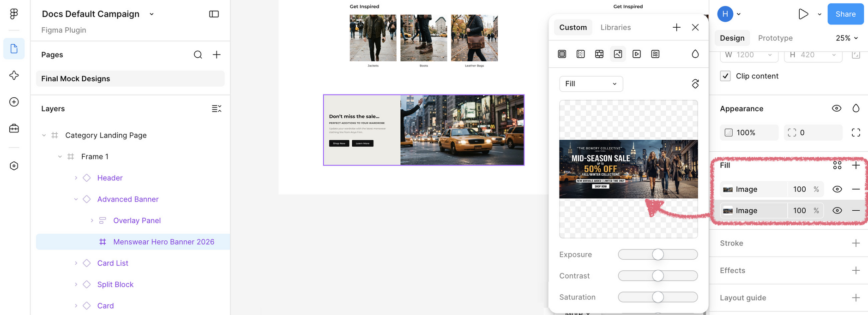Open the toolbox assets icon
The height and width of the screenshot is (315, 868).
14,128
